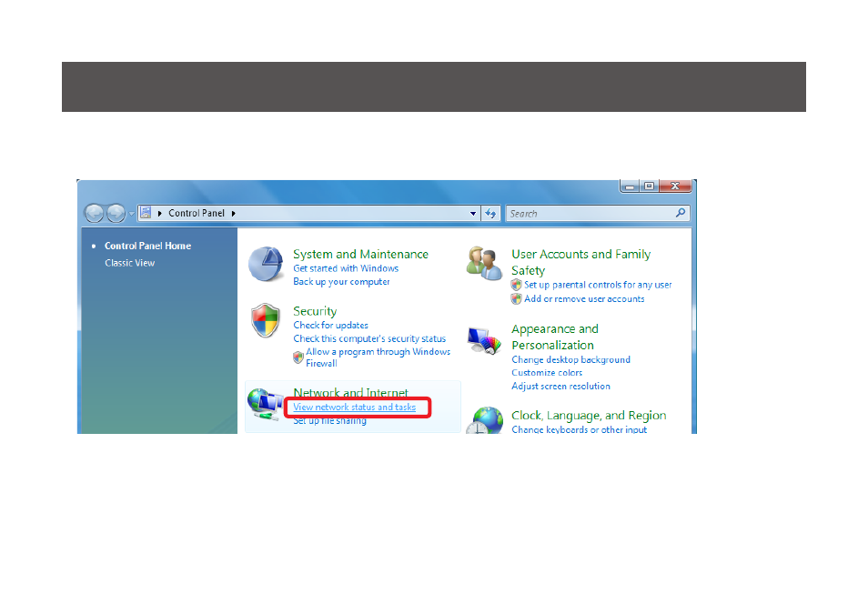The width and height of the screenshot is (868, 604).
Task: Click Change keyboards or other input link
Action: [579, 429]
